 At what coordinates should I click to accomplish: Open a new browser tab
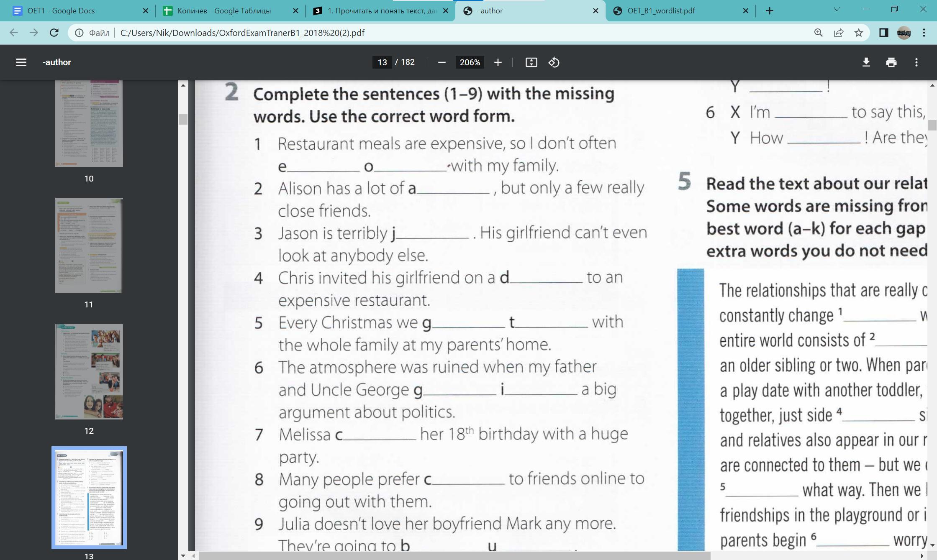pyautogui.click(x=769, y=11)
